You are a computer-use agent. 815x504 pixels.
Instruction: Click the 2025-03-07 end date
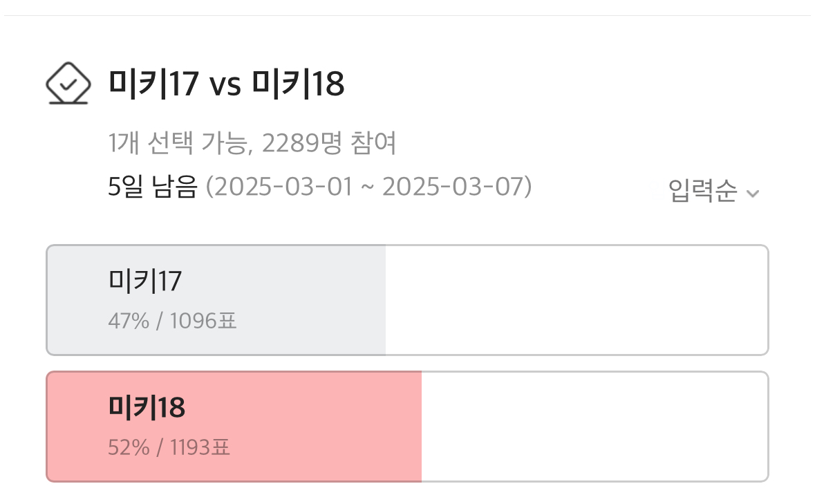(453, 187)
